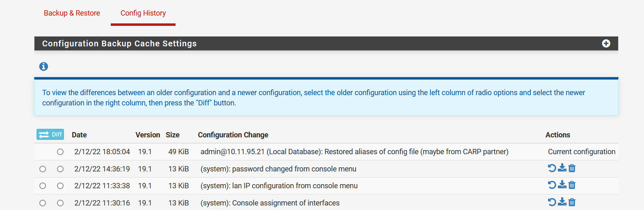Revert to Console assignment of interfaces config
The image size is (644, 210).
(552, 202)
